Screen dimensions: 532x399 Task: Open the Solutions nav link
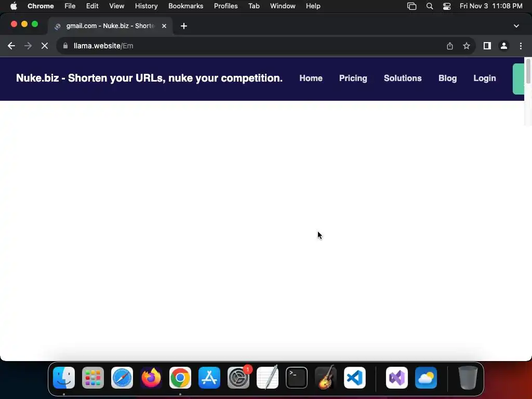tap(403, 78)
